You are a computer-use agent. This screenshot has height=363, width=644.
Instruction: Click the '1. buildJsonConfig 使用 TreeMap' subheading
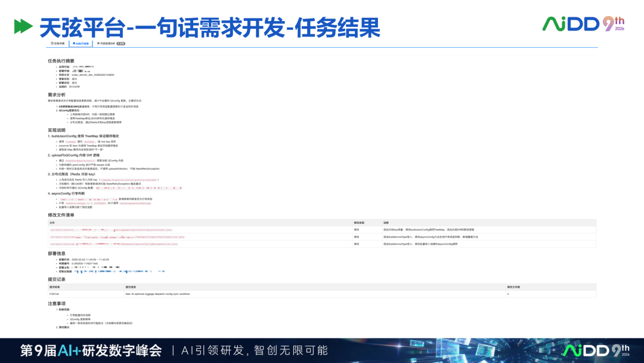click(83, 136)
